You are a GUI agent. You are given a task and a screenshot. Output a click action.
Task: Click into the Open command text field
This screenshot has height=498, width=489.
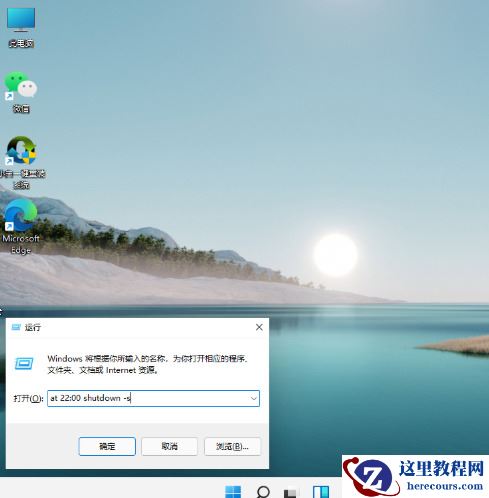153,398
